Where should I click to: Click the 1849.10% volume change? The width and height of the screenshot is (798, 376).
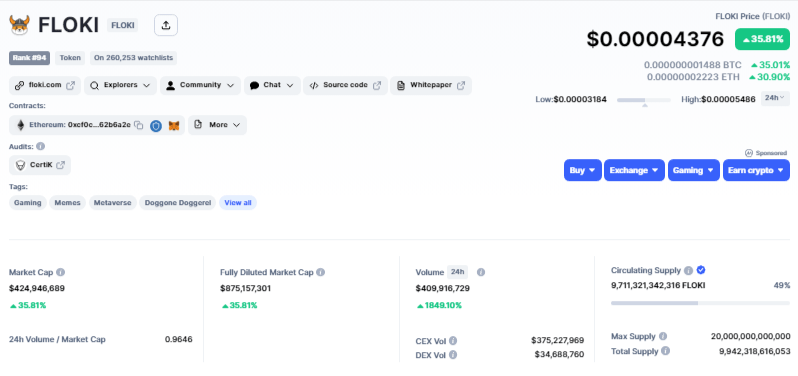click(x=439, y=306)
